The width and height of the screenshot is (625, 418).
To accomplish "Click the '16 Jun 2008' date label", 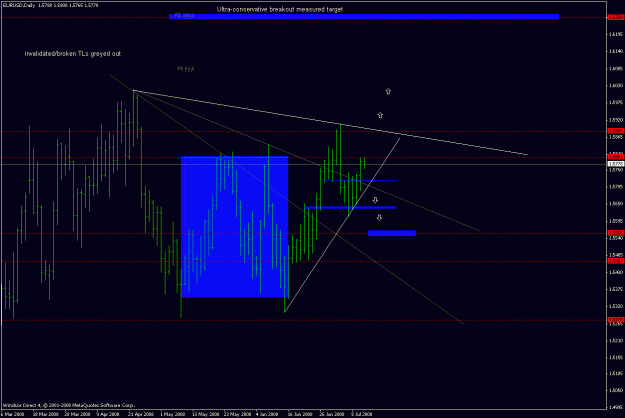I will 300,414.
